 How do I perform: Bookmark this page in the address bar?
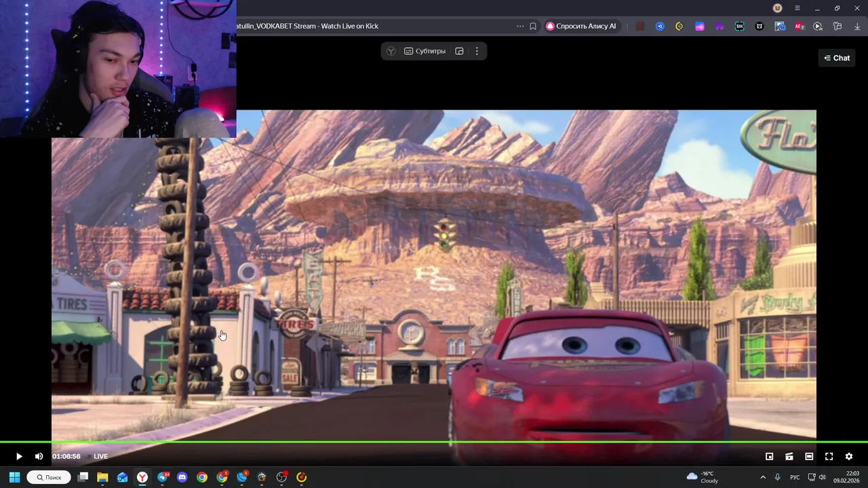pos(533,26)
